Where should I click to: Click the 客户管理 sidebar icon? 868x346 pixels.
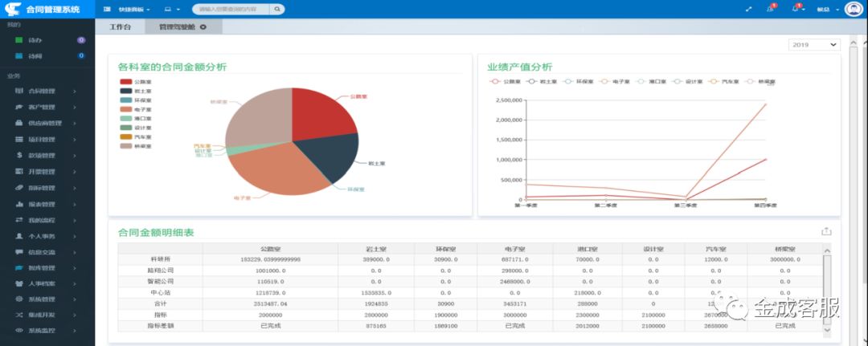tap(18, 107)
